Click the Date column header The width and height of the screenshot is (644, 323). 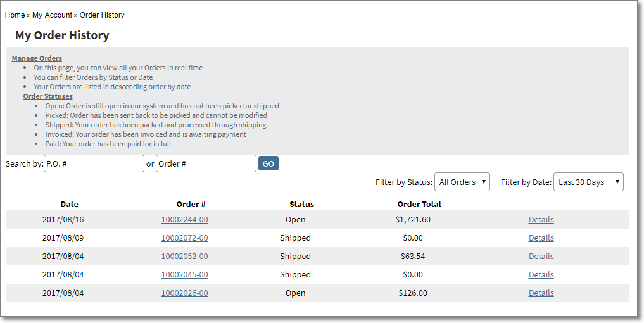point(69,204)
